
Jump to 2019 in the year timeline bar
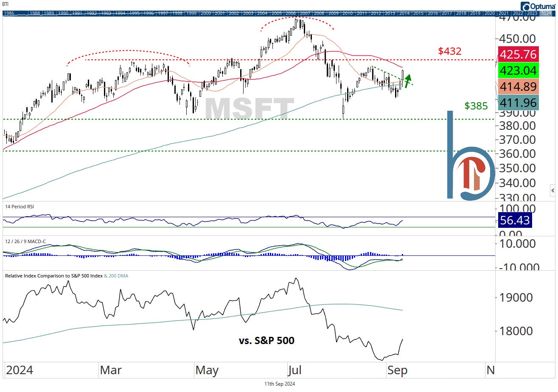(x=475, y=13)
